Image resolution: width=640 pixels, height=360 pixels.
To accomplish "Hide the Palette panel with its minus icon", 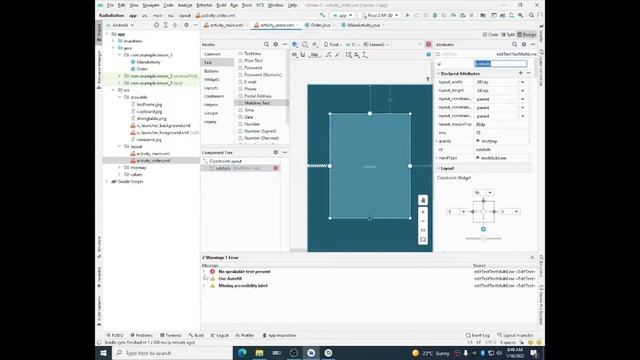I will [x=285, y=44].
